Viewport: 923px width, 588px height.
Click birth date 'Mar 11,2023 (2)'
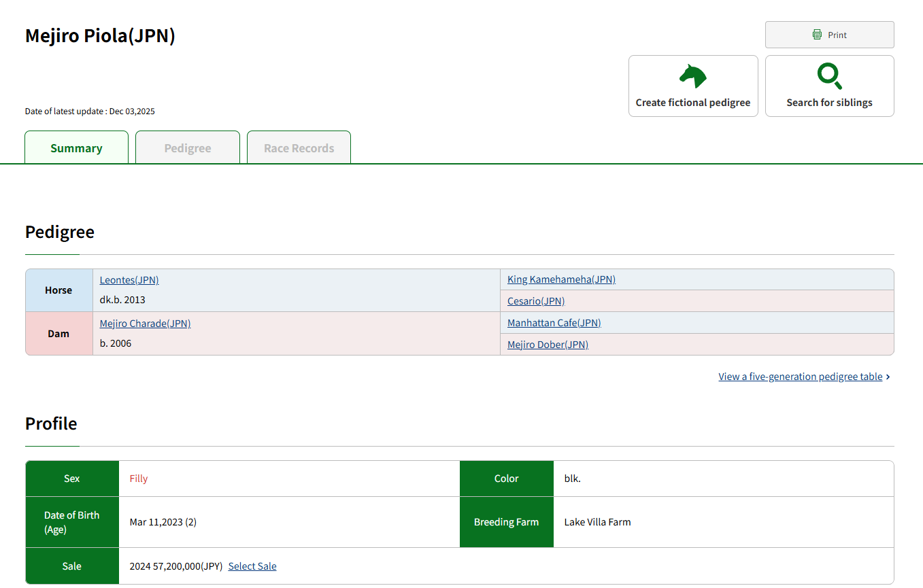(x=163, y=522)
